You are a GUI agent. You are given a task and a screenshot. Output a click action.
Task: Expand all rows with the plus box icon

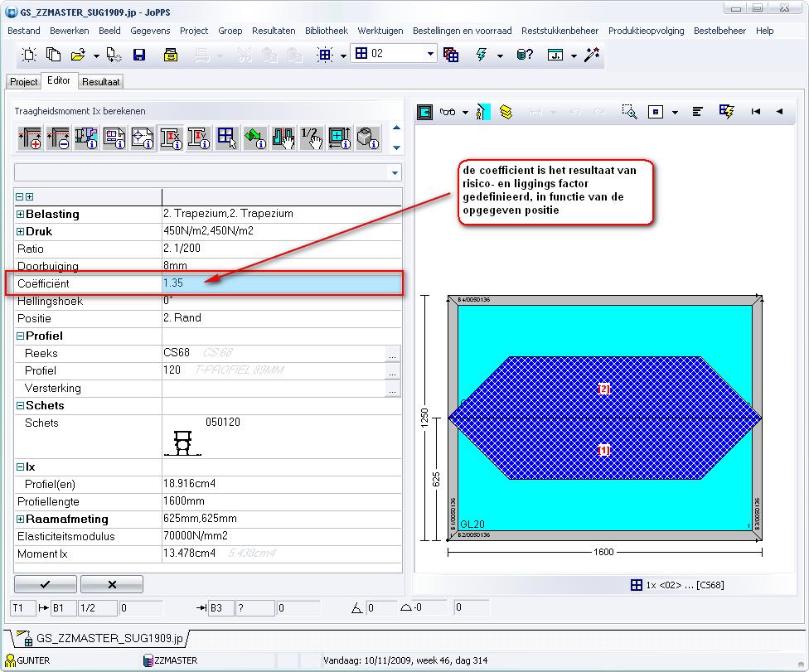click(x=29, y=197)
